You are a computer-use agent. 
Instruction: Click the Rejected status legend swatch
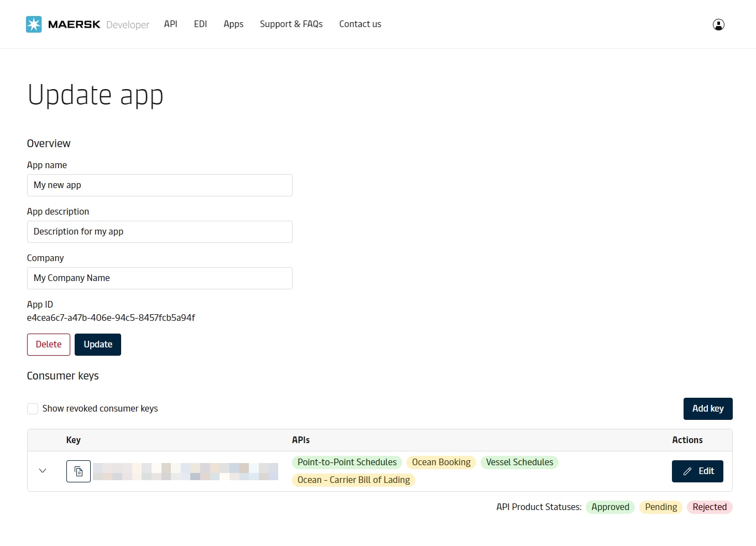pos(710,507)
